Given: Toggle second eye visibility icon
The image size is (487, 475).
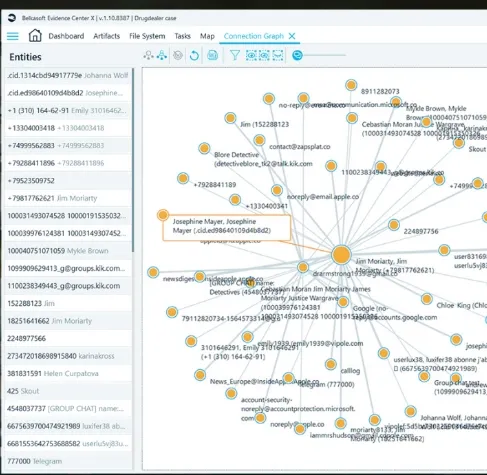Looking at the screenshot, I should click(x=264, y=55).
